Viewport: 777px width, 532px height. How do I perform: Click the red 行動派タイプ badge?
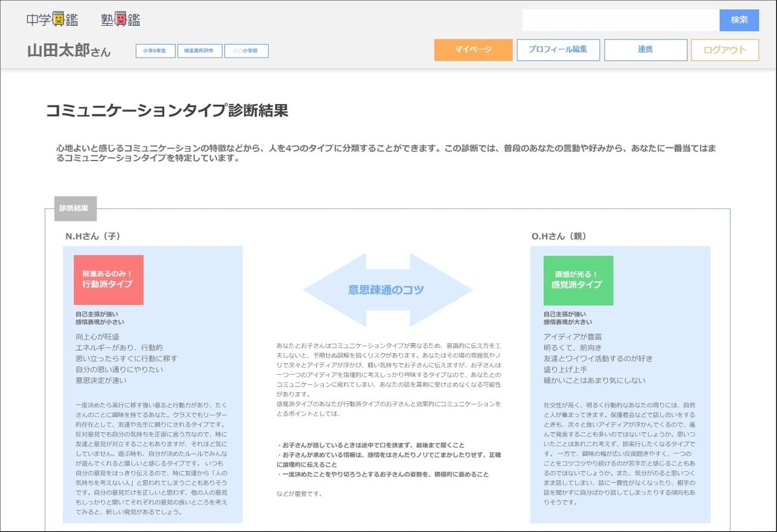[108, 280]
